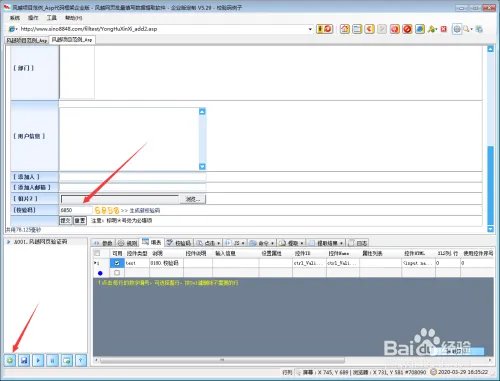Viewport: 500px width, 381px height.
Task: Select the second document tab
Action: coord(72,40)
